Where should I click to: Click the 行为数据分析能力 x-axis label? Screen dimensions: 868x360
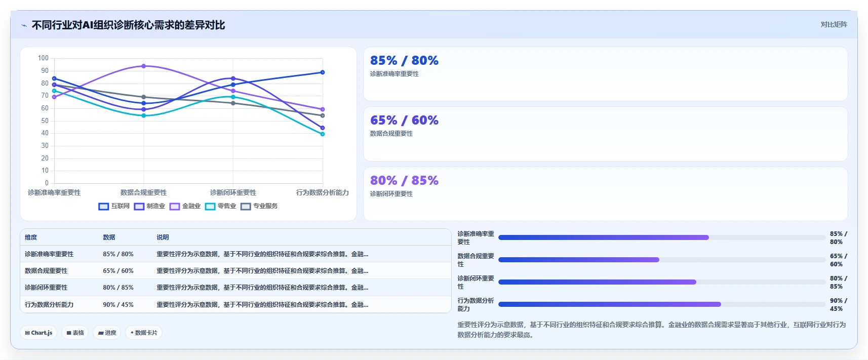coord(323,192)
